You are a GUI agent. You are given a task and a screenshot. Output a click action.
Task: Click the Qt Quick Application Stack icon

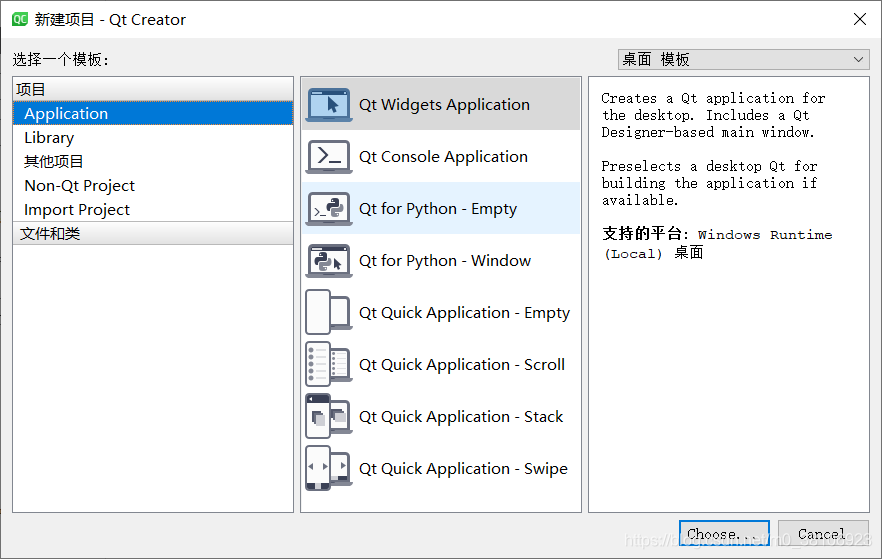tap(329, 417)
